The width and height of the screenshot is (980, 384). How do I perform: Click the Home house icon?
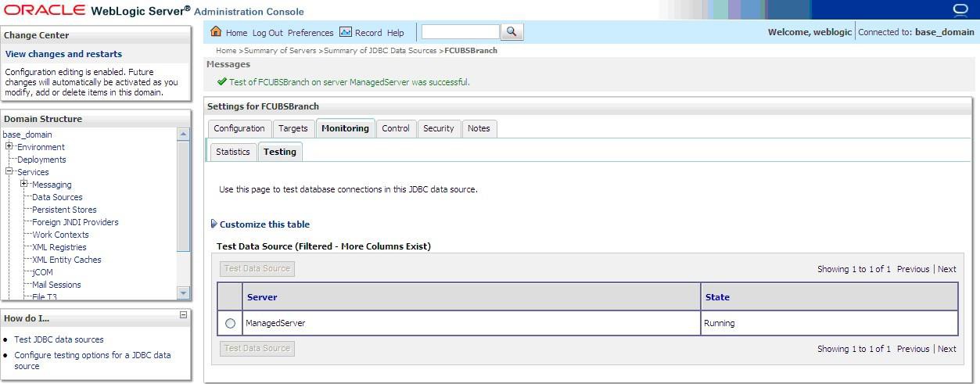[216, 32]
